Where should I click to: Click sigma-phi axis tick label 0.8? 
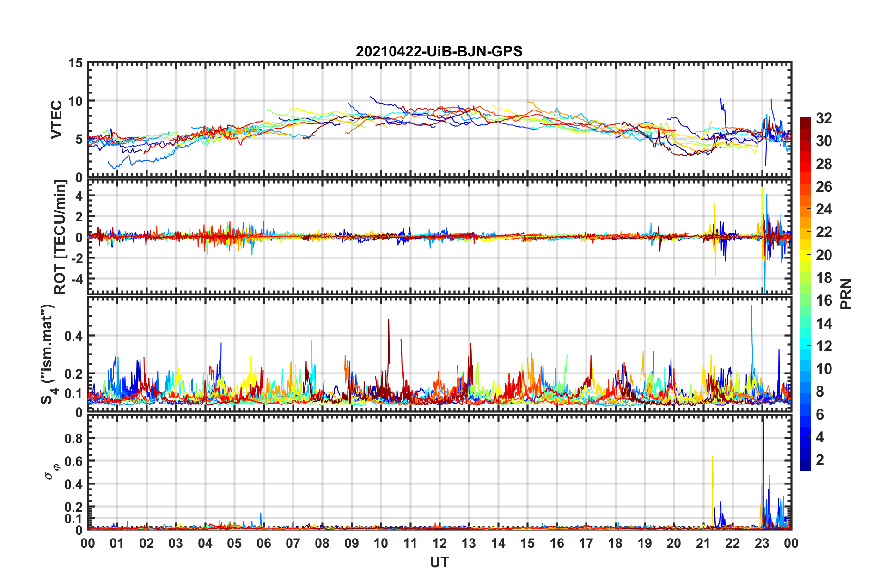[x=74, y=438]
